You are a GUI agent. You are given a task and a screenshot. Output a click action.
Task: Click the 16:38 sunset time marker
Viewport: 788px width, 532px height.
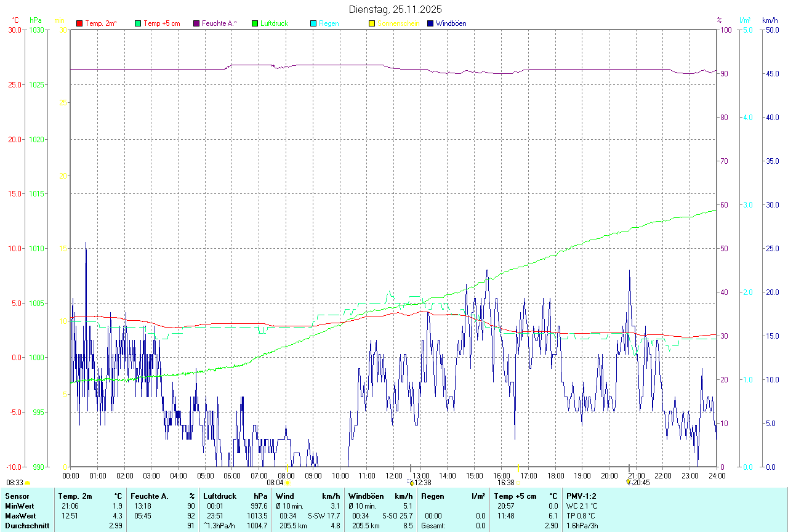[506, 483]
